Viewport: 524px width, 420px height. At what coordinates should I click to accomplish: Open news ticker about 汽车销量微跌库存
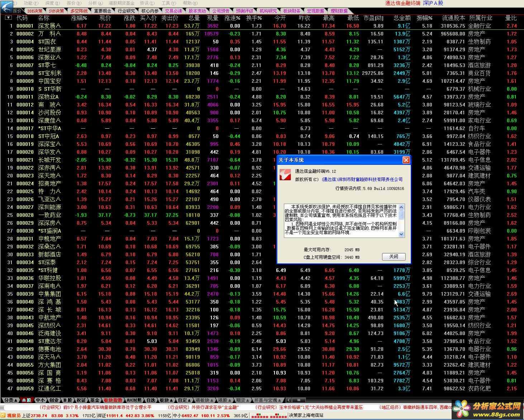(95, 407)
